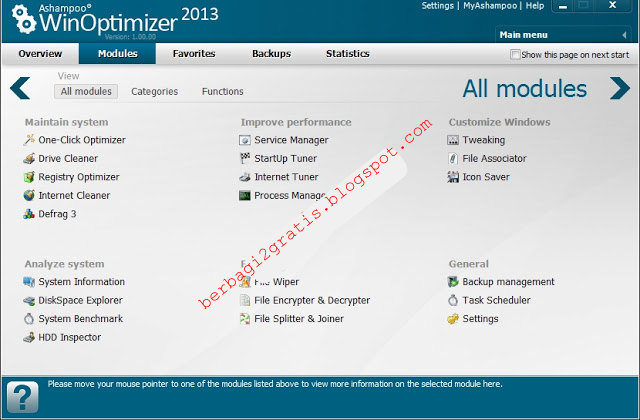Click the question mark help icon
This screenshot has height=420, width=640.
coord(23,397)
